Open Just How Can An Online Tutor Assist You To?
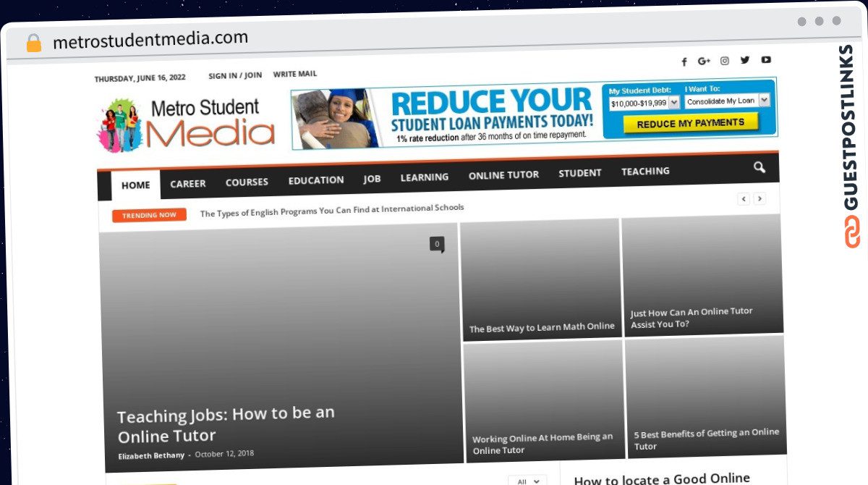868x485 pixels. pyautogui.click(x=692, y=318)
